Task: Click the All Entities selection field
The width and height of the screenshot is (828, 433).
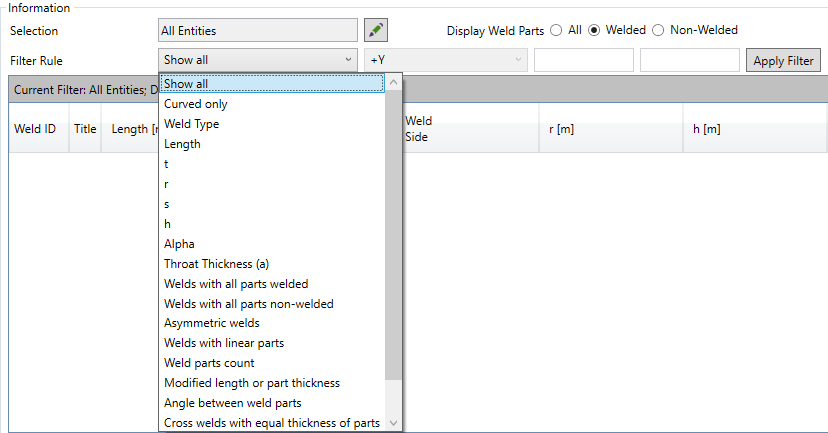Action: coord(257,30)
